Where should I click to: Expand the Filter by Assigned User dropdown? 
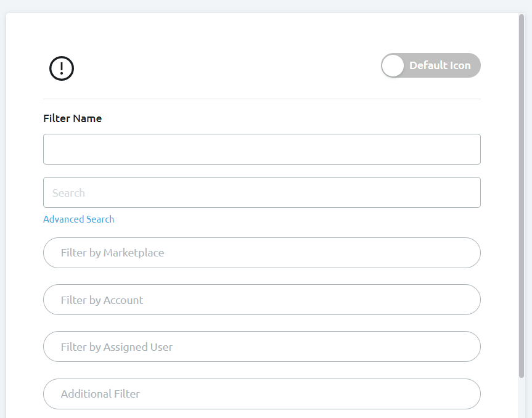click(261, 346)
